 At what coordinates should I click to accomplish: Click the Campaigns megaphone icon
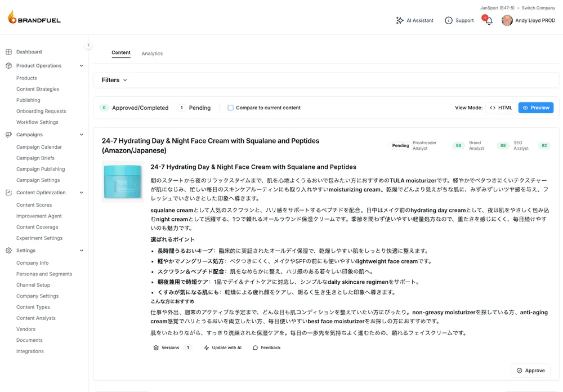9,135
